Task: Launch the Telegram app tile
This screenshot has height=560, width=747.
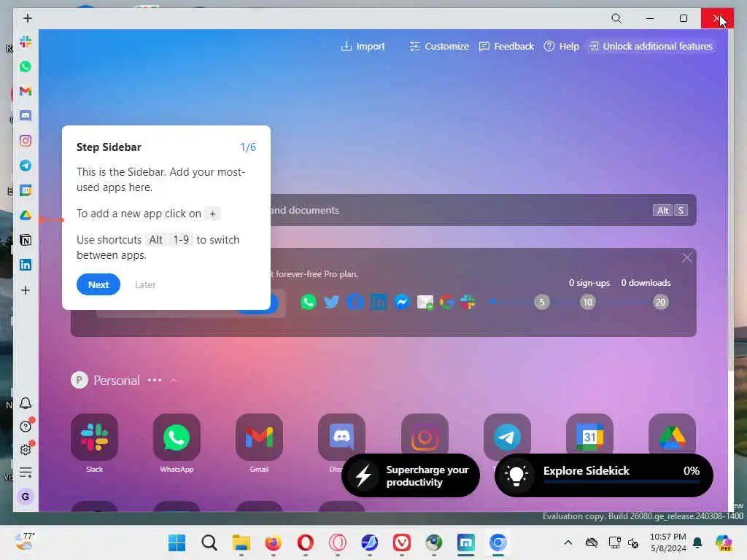Action: click(x=507, y=435)
